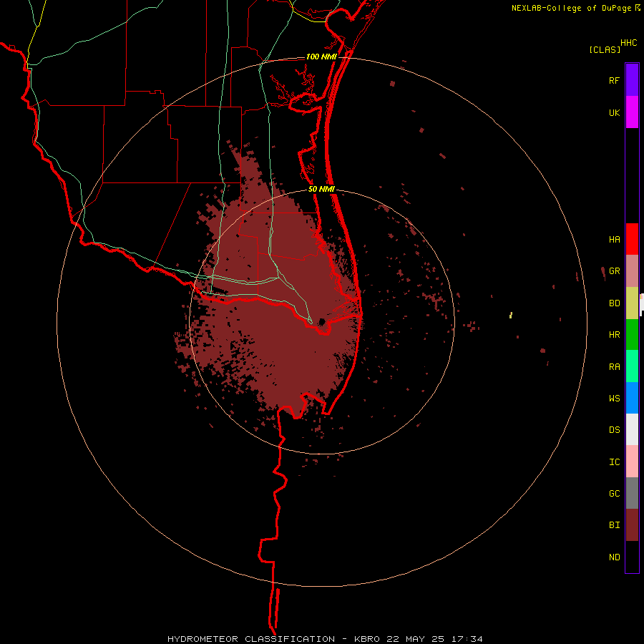Click the WS legend label
This screenshot has width=644, height=644.
pyautogui.click(x=614, y=399)
